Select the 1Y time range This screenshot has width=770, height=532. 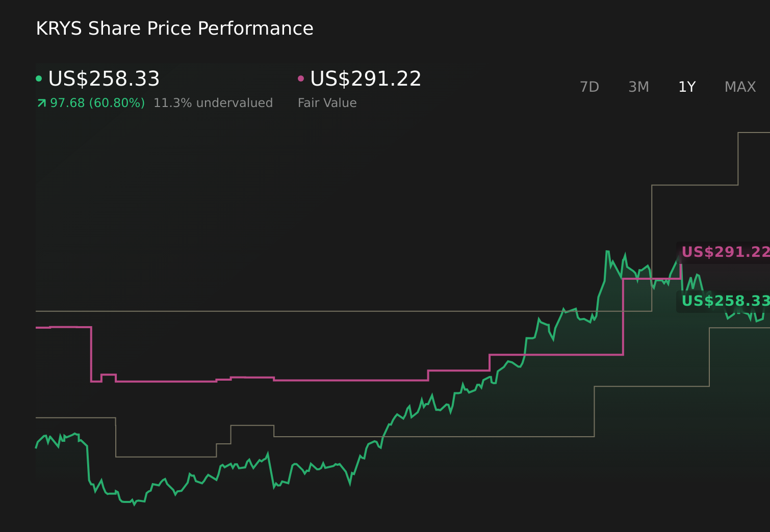point(686,87)
